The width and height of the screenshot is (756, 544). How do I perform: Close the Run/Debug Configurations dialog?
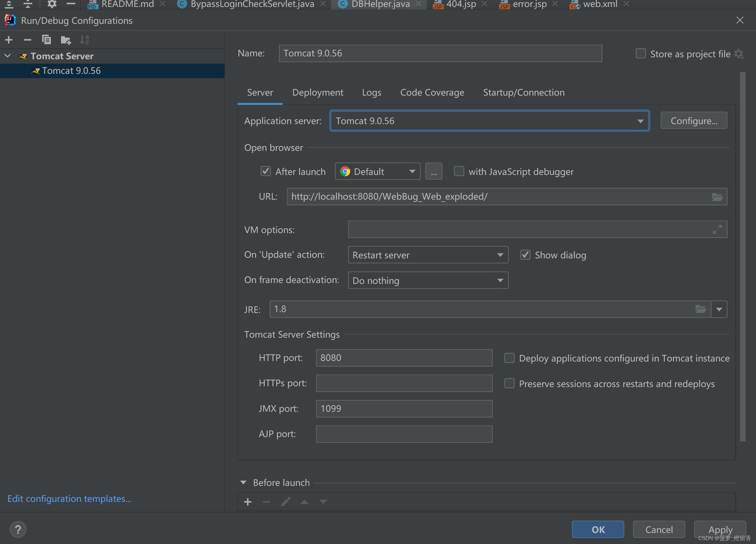pos(740,20)
